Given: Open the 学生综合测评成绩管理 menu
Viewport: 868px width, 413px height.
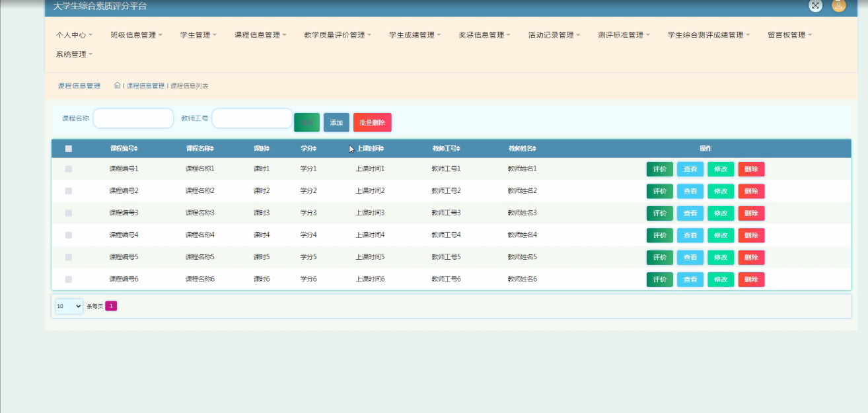Looking at the screenshot, I should (x=709, y=35).
